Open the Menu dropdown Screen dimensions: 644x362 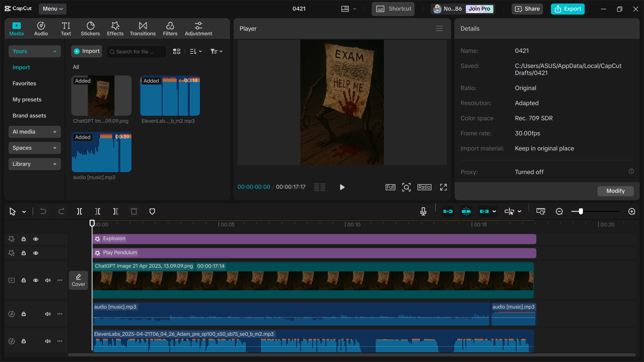click(x=52, y=9)
